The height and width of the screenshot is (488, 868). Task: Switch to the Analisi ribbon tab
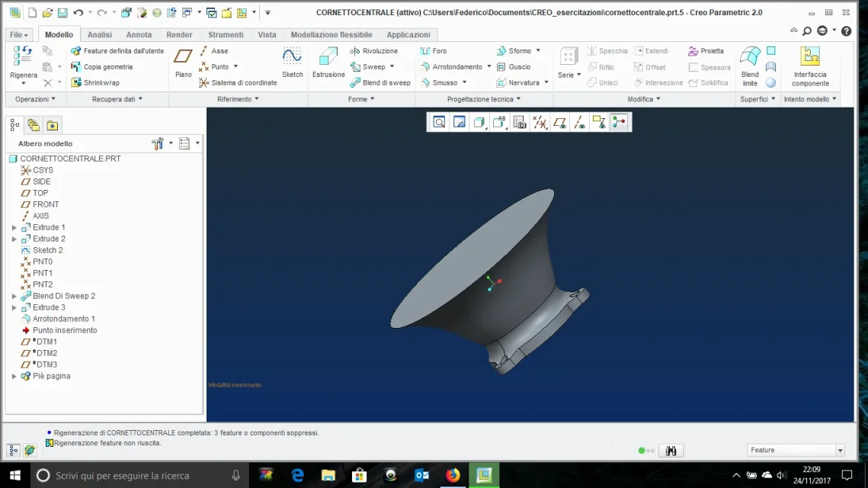(x=100, y=34)
